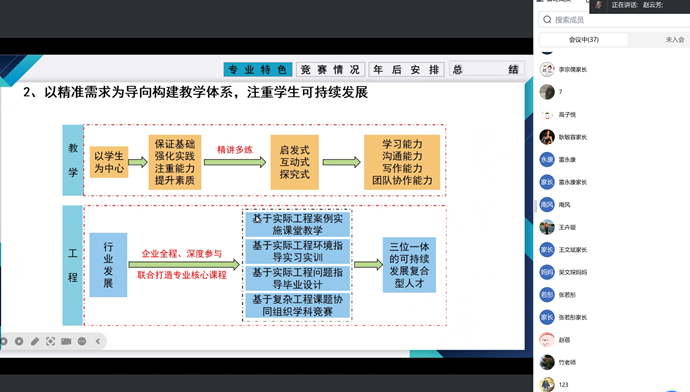Click the 若彤 avatar beside 张若彤
The height and width of the screenshot is (392, 690).
547,295
